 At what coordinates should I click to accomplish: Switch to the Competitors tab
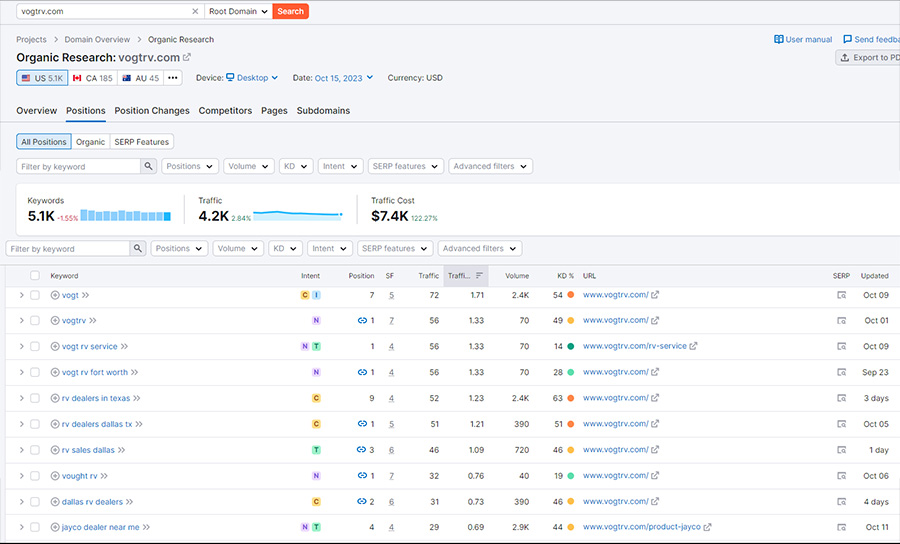225,111
